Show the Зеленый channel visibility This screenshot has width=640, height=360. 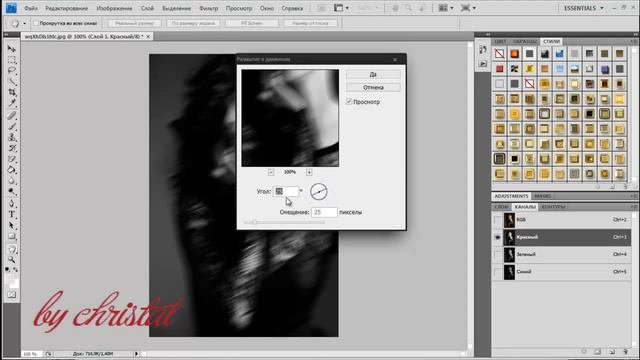(x=497, y=255)
